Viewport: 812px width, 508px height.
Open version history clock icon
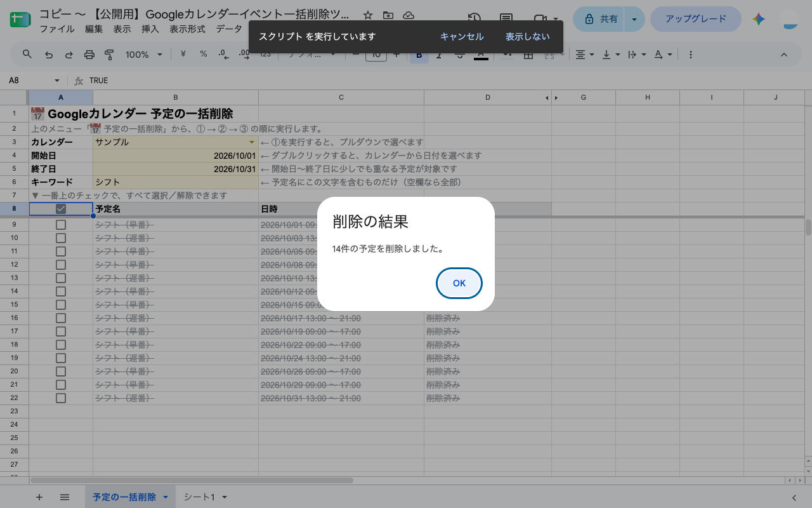pyautogui.click(x=474, y=20)
